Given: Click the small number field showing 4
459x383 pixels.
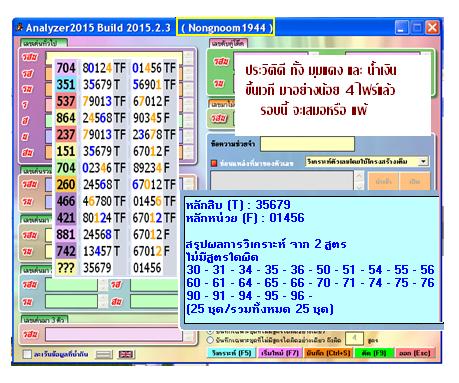Looking at the screenshot, I should coord(354,339).
